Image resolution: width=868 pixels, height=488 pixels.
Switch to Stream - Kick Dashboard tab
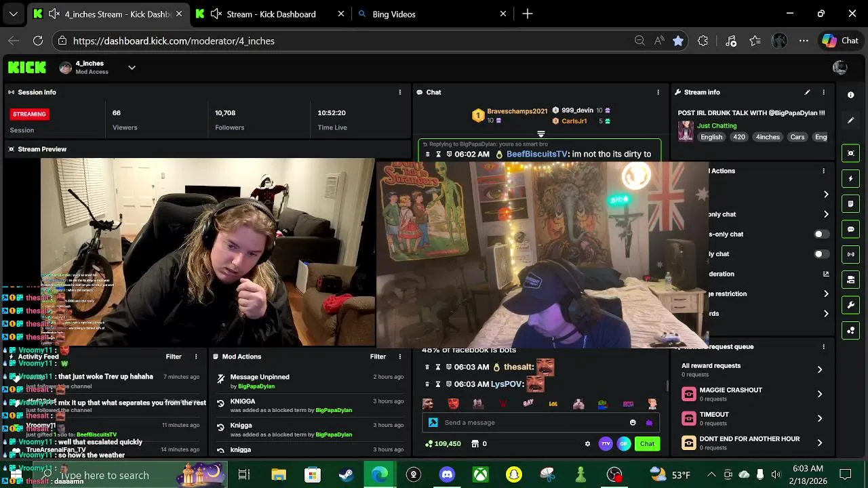tap(271, 14)
